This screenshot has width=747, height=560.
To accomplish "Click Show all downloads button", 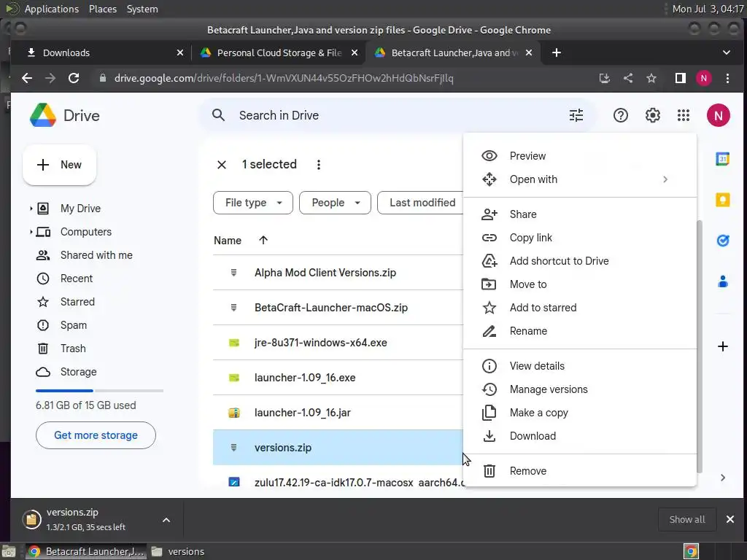I will (686, 519).
